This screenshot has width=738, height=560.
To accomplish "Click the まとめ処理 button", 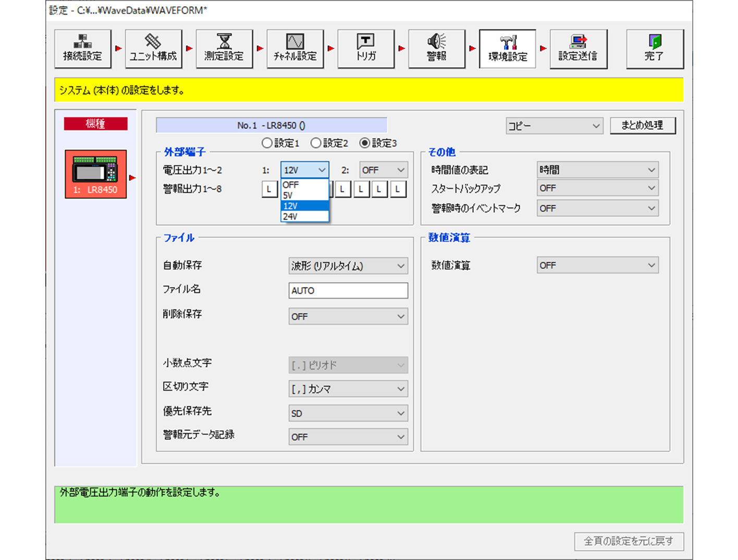I will [x=643, y=125].
